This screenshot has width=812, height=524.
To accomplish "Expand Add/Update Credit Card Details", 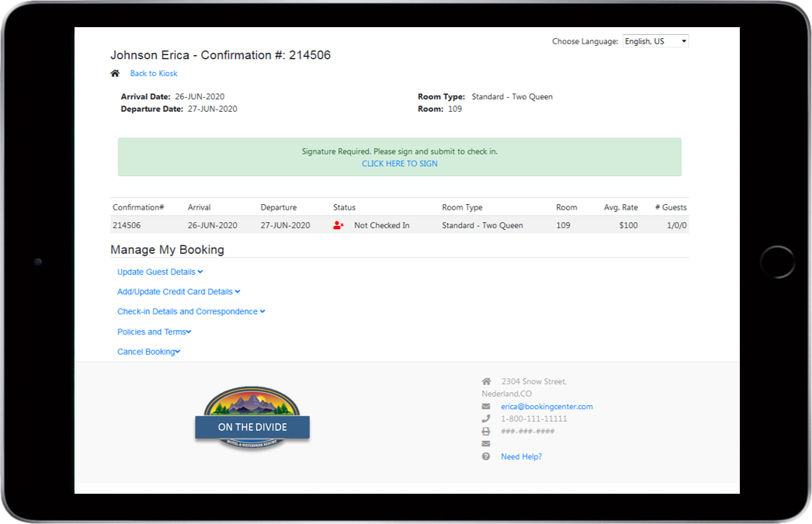I will pos(178,292).
